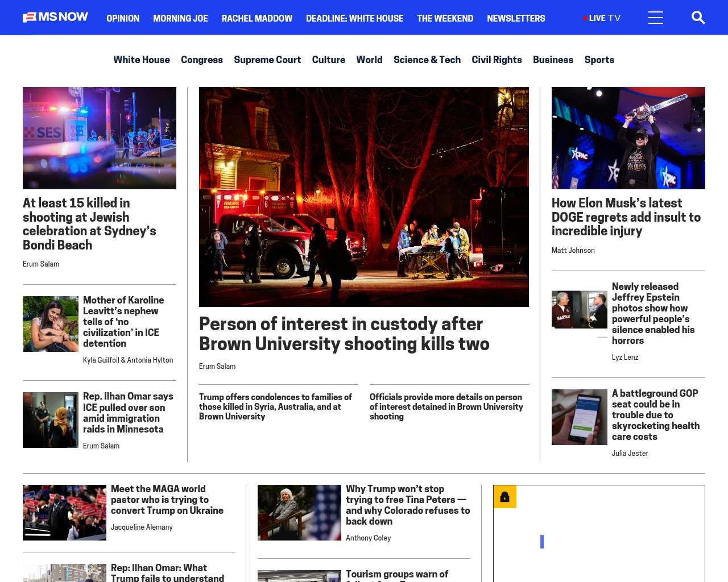The width and height of the screenshot is (728, 582).
Task: Click the yellow lock icon badge
Action: coord(504,497)
